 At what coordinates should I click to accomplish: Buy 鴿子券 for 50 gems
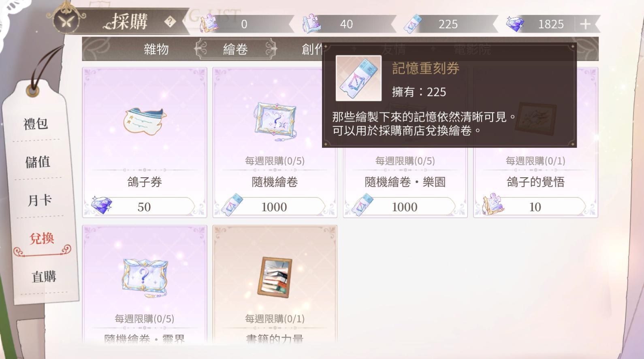coord(144,207)
